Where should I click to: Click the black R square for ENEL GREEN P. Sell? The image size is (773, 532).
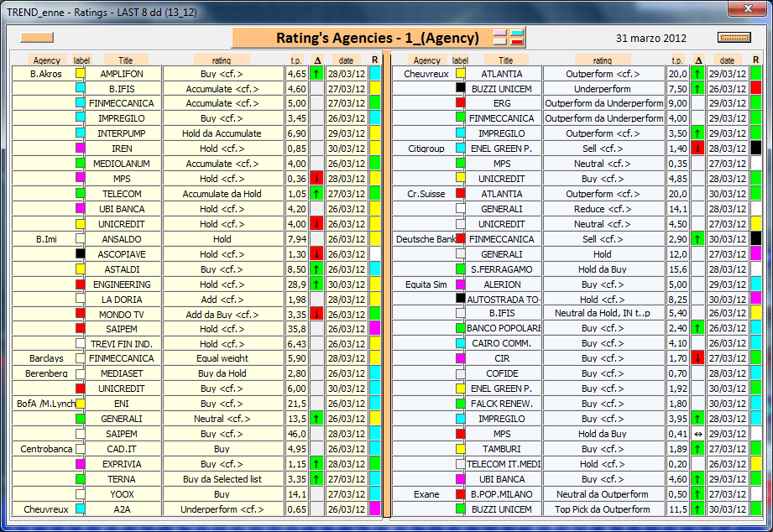click(x=755, y=149)
